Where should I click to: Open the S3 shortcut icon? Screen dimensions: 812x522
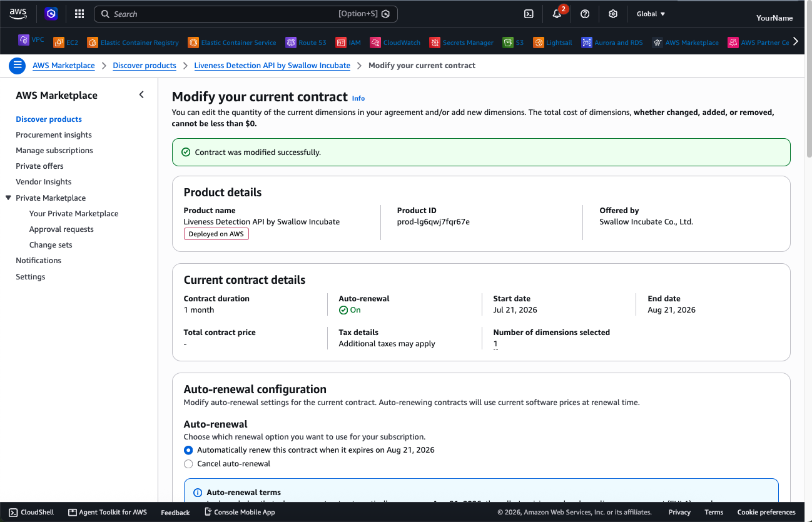(x=508, y=43)
